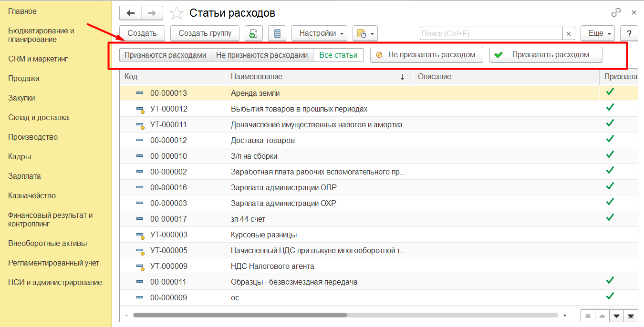Move up one row with up arrow
The width and height of the screenshot is (644, 327).
tap(602, 316)
